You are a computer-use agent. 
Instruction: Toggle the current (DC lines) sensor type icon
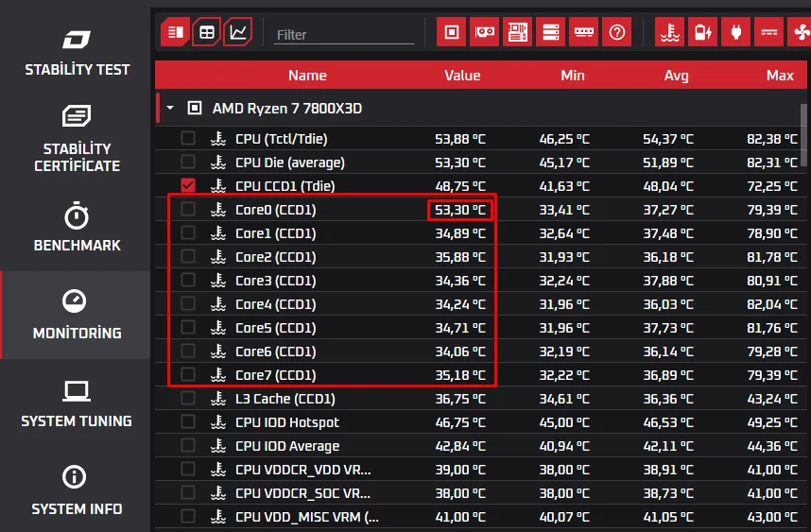tap(768, 32)
